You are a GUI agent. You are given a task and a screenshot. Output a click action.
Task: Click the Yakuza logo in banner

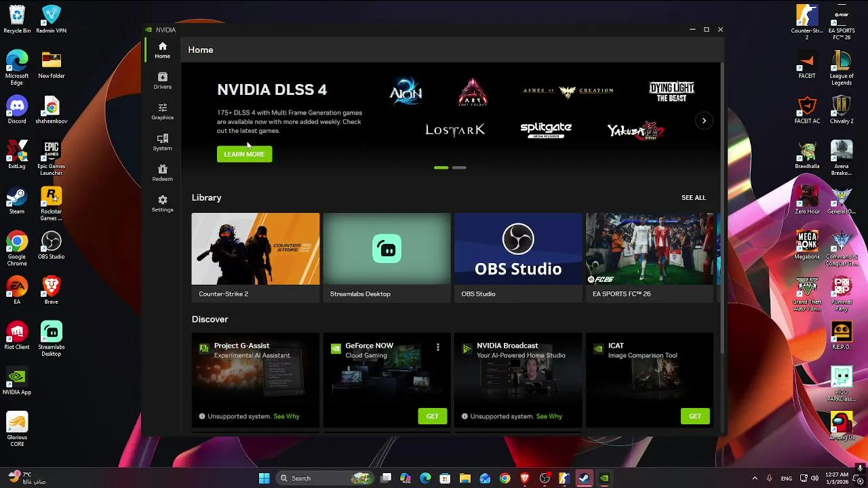coord(635,130)
